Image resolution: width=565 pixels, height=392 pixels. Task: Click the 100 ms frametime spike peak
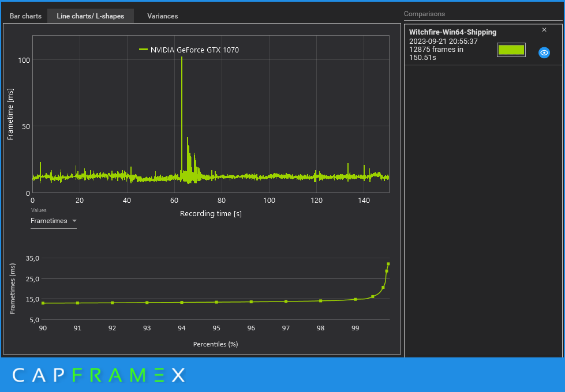click(182, 57)
